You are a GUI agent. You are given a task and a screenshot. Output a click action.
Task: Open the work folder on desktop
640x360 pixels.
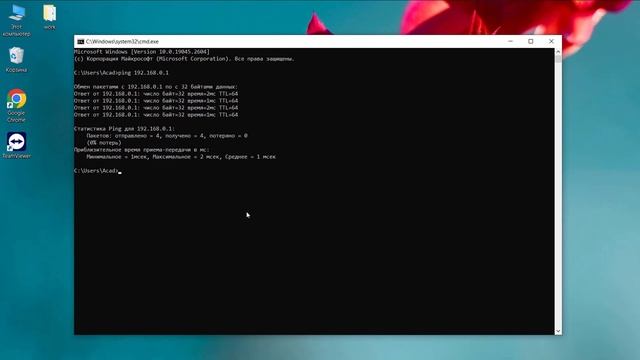tap(49, 17)
